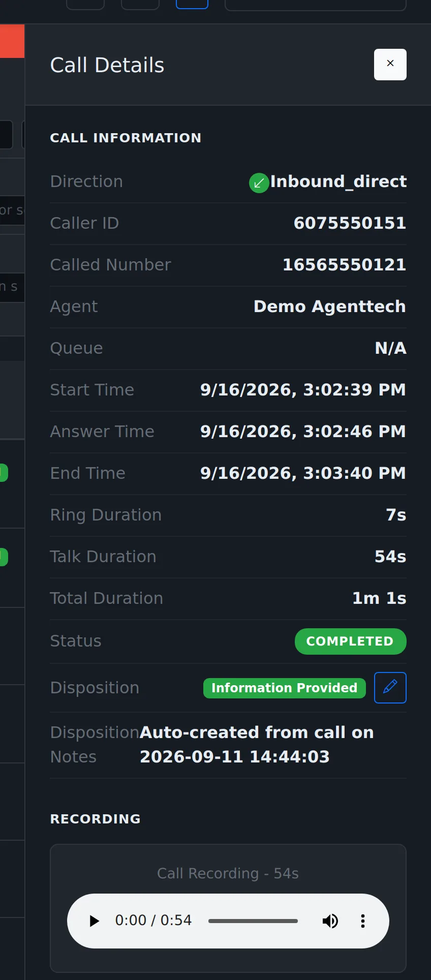Click the ring duration 7s value
The image size is (431, 980).
click(396, 515)
